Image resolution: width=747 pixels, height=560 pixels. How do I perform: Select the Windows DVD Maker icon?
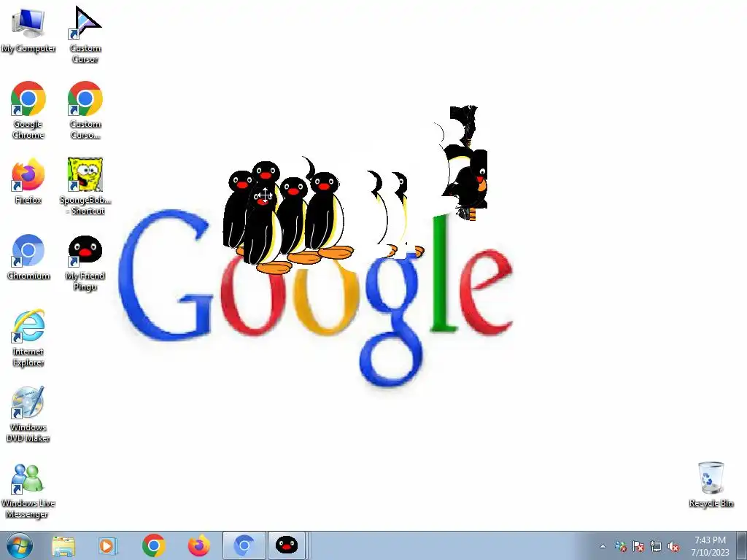[x=28, y=413]
